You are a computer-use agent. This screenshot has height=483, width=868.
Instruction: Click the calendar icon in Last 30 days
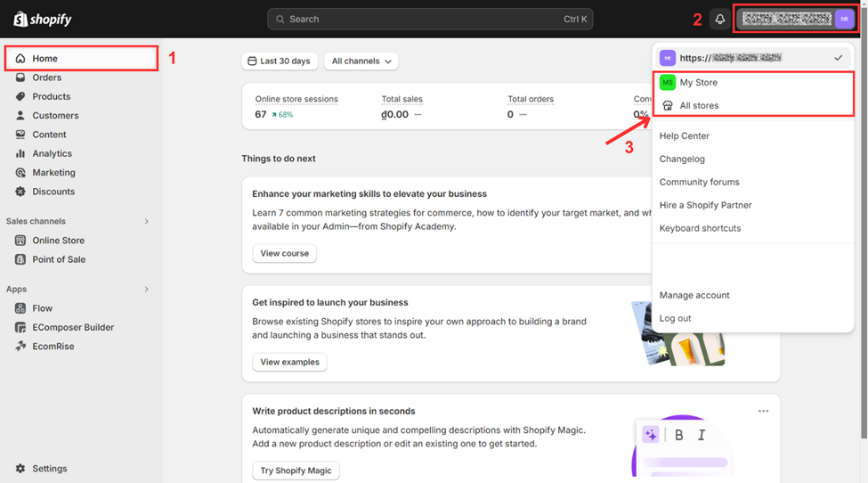click(x=252, y=61)
